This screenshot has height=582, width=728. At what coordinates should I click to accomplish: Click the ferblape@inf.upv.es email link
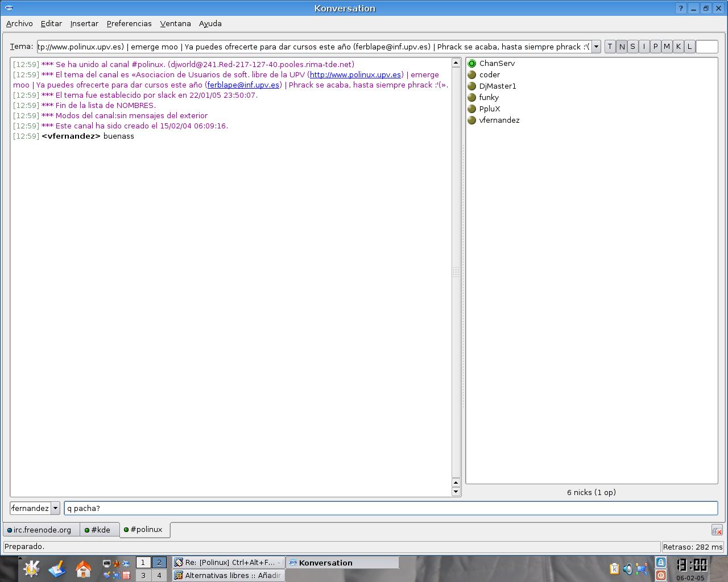pos(243,85)
